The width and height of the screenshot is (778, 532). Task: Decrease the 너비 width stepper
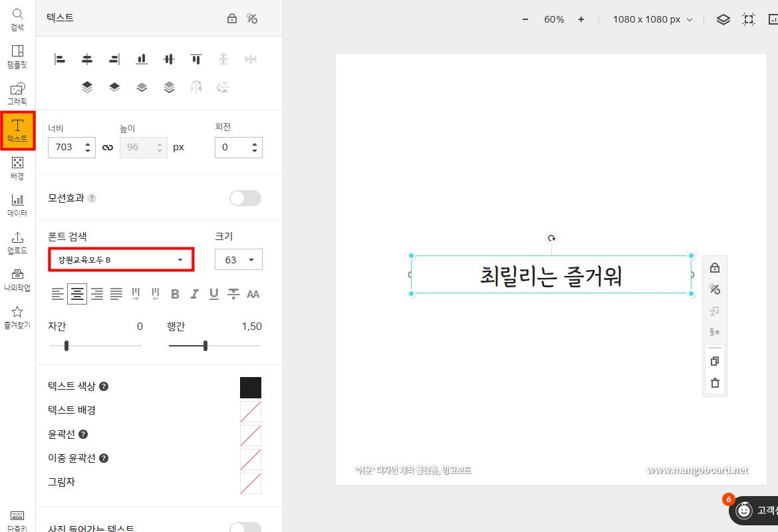point(88,150)
